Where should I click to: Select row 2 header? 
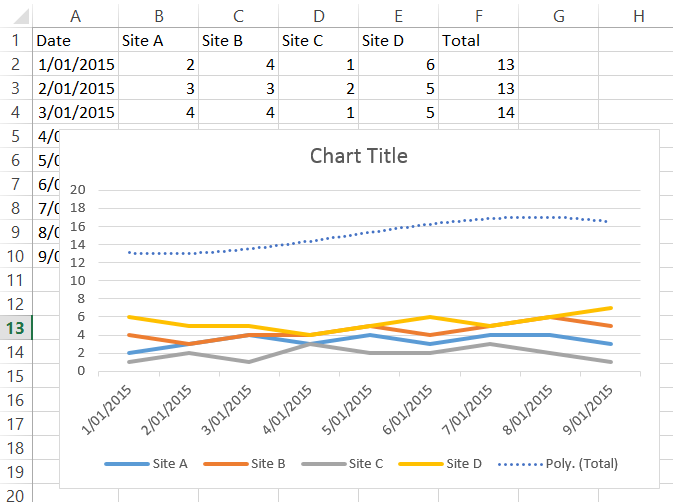[x=16, y=64]
